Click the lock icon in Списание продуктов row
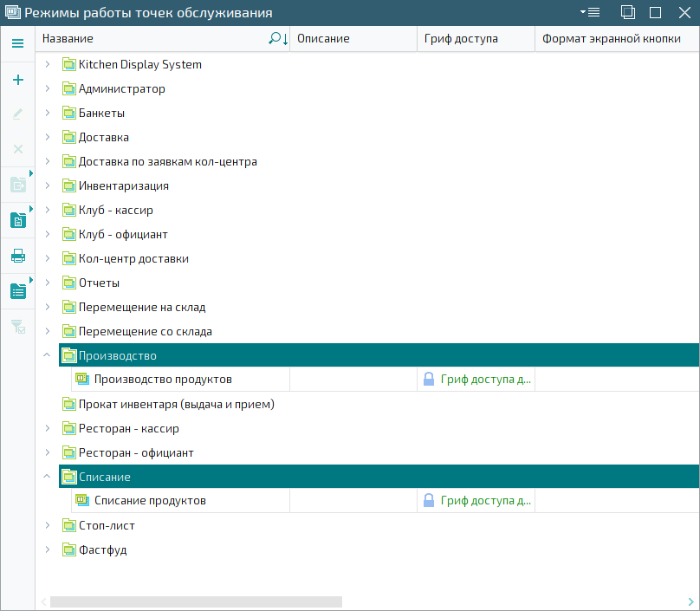The width and height of the screenshot is (700, 611). 429,500
